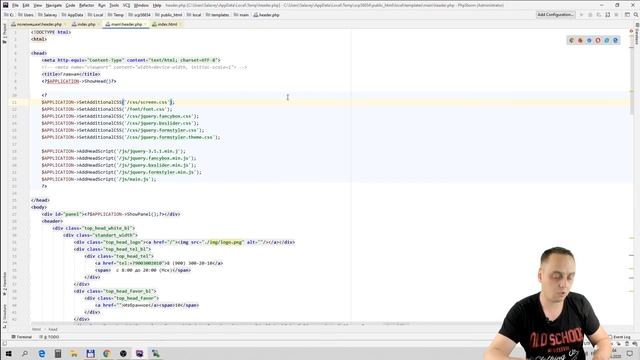The width and height of the screenshot is (640, 360).
Task: Open in Chrome from browser icons popup
Action: point(572,40)
